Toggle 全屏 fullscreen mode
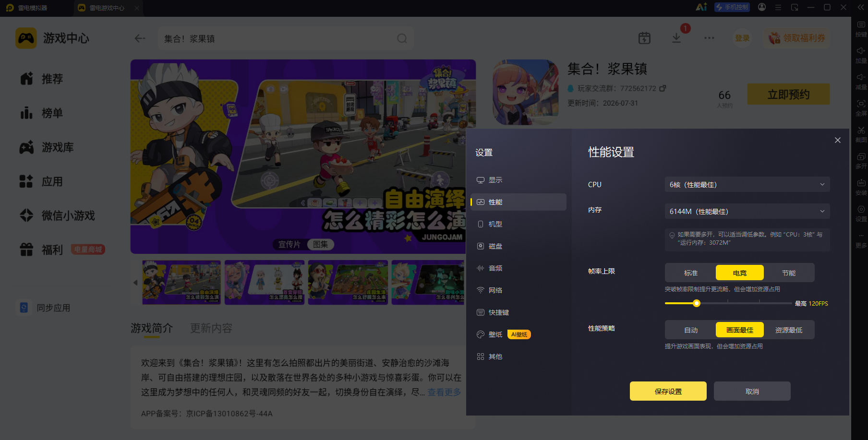The width and height of the screenshot is (868, 440). (x=861, y=108)
